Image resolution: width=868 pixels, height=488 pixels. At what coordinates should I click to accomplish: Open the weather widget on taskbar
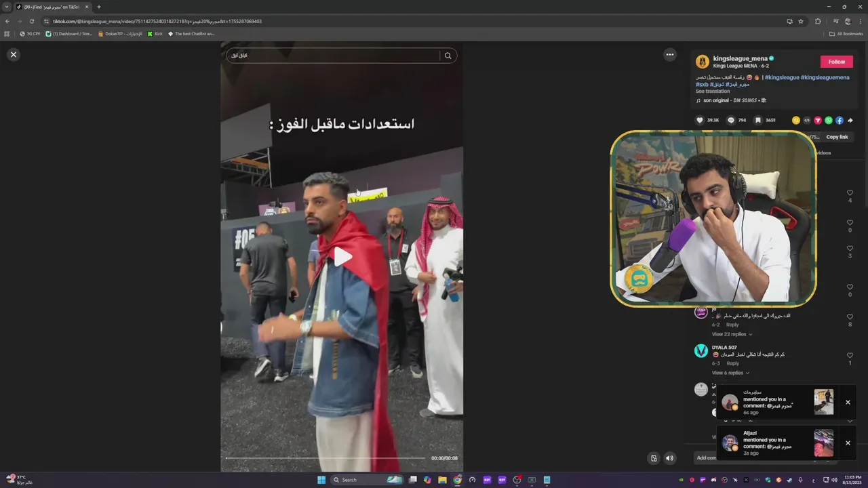(19, 480)
